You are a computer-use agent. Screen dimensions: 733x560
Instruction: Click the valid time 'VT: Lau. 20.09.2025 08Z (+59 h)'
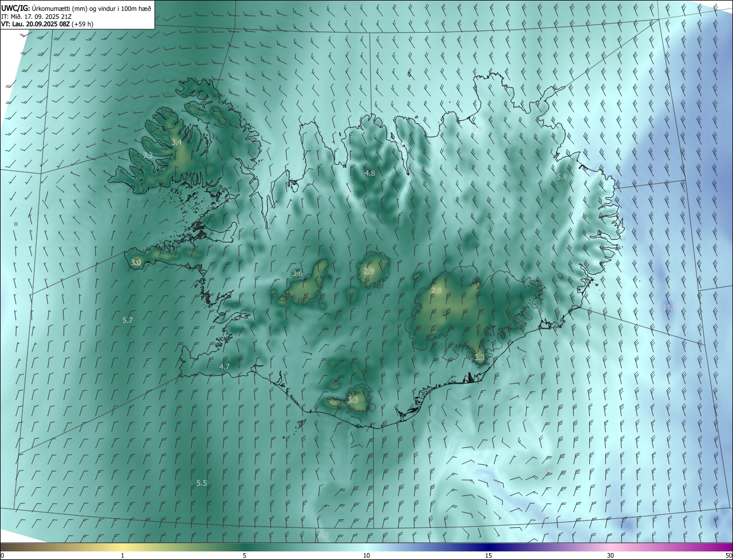pyautogui.click(x=47, y=24)
